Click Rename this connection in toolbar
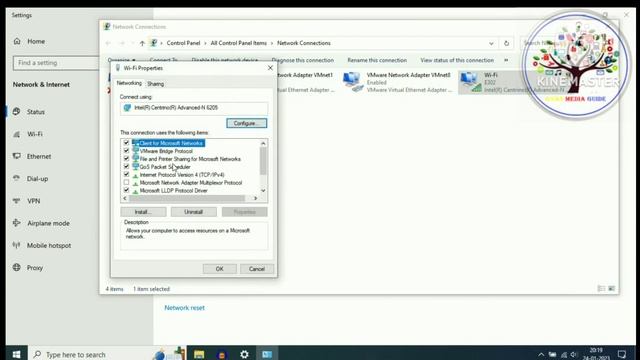640x360 pixels. (377, 60)
